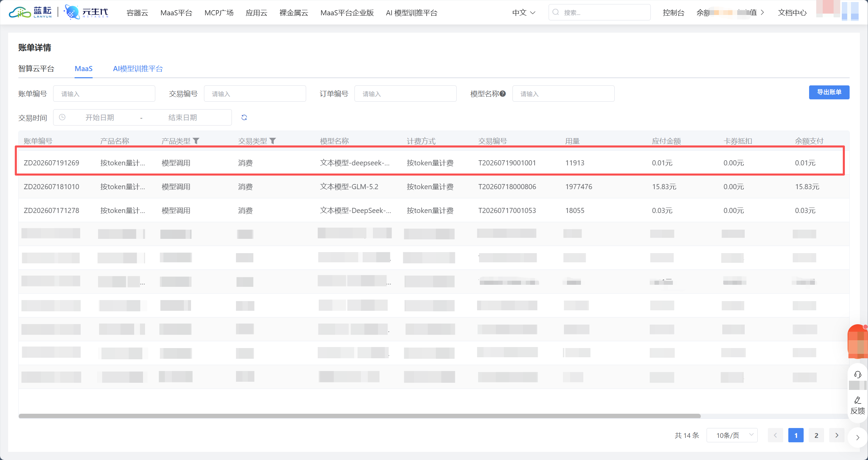Click transaction number T20260717001053
Image resolution: width=868 pixels, height=460 pixels.
click(x=507, y=210)
